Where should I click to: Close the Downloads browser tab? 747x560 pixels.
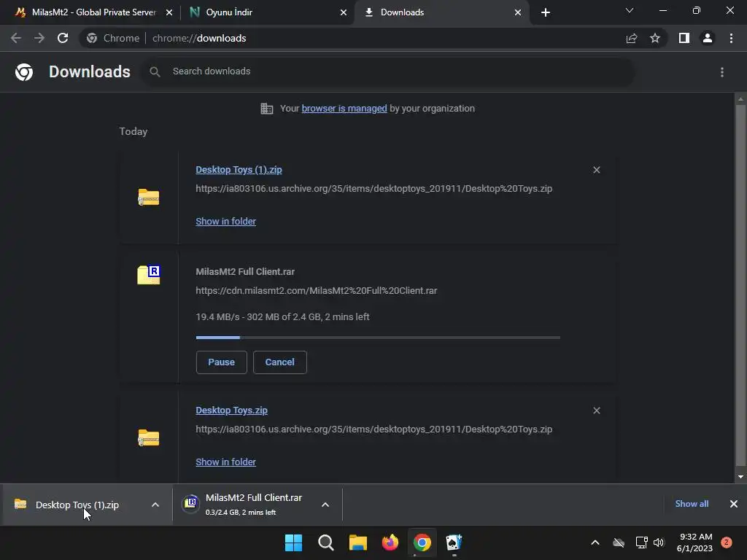(518, 12)
